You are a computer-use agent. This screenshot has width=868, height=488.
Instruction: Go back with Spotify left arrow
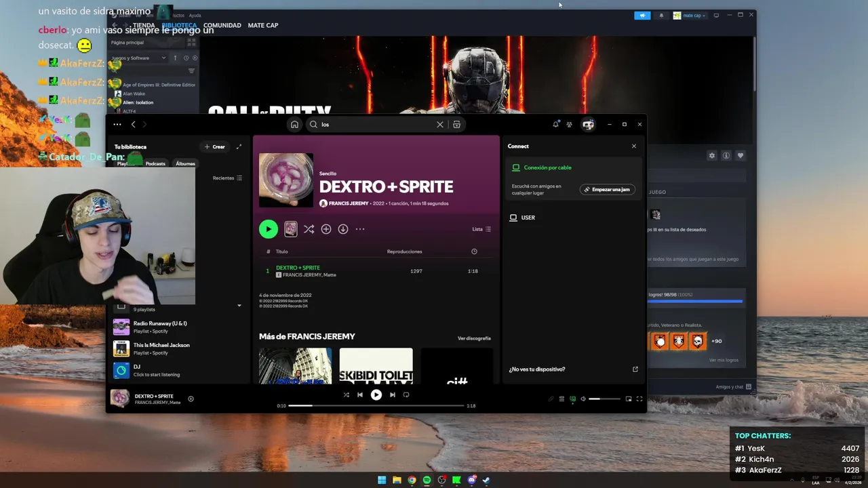tap(134, 125)
